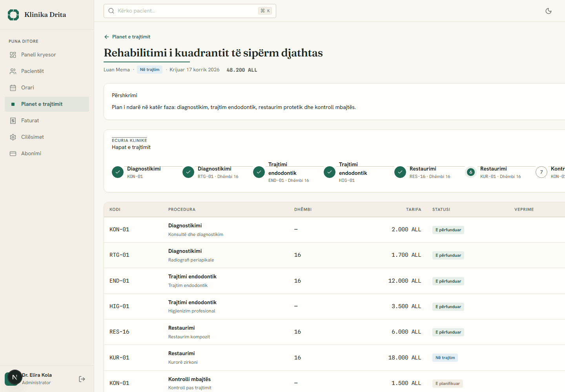Screen dimensions: 565x392
Task: Click patient name Luan Mema
Action: pos(117,70)
